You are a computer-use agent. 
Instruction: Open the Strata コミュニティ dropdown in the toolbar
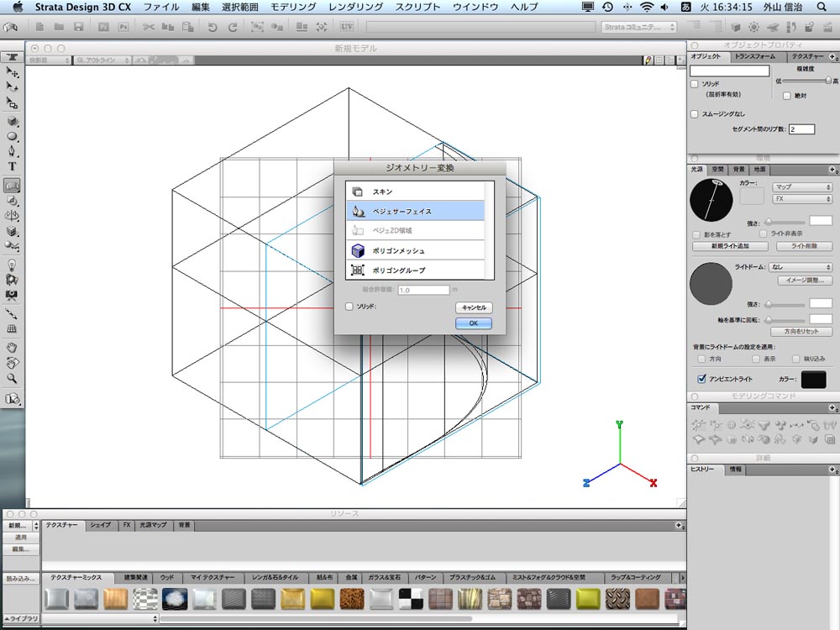[x=639, y=27]
